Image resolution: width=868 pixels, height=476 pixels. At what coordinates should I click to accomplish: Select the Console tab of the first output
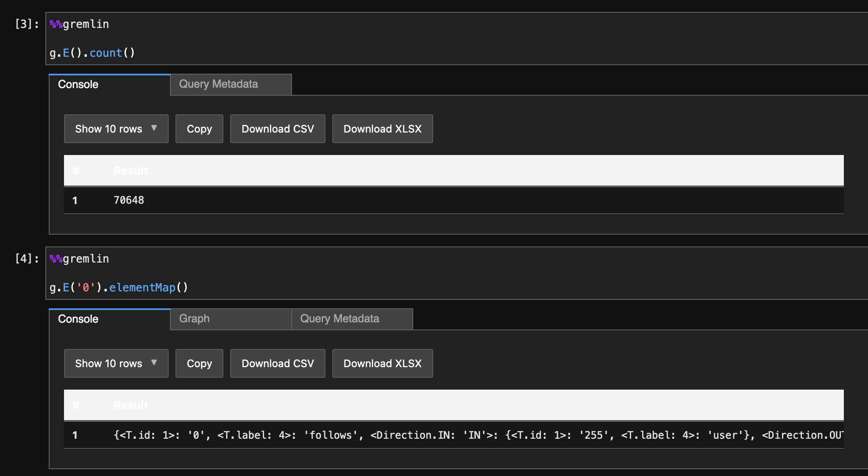pos(78,84)
